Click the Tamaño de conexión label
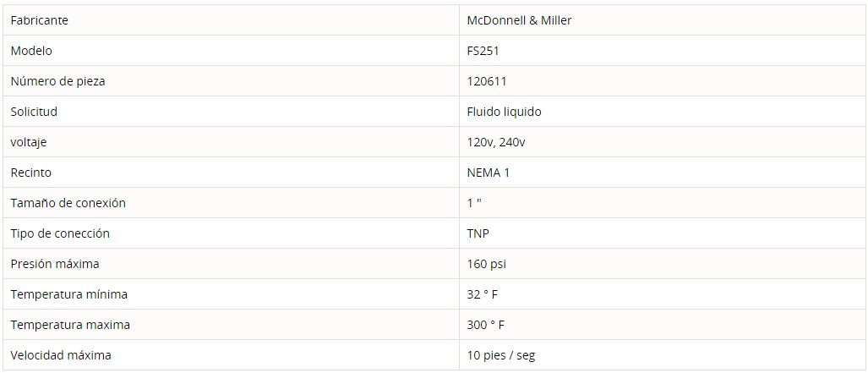 (x=68, y=203)
